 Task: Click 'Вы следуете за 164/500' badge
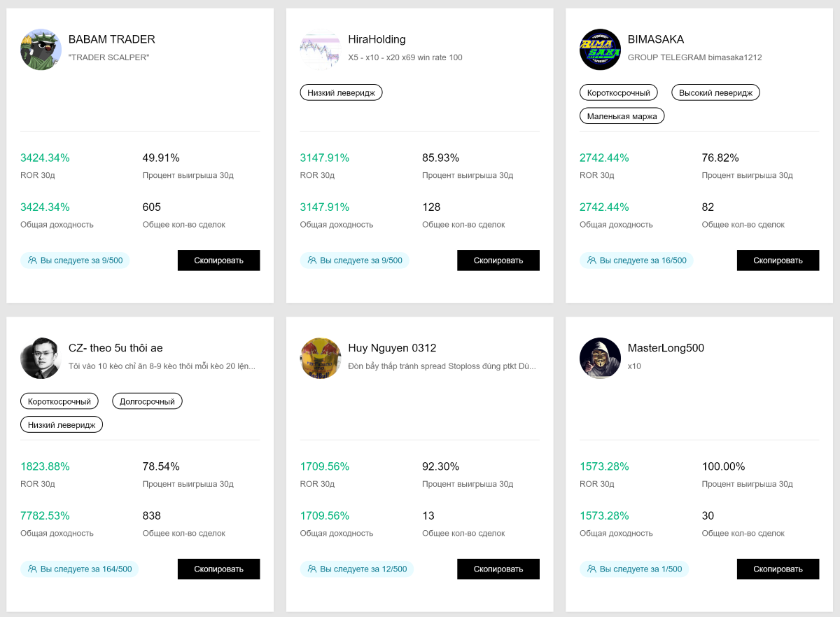pos(80,569)
